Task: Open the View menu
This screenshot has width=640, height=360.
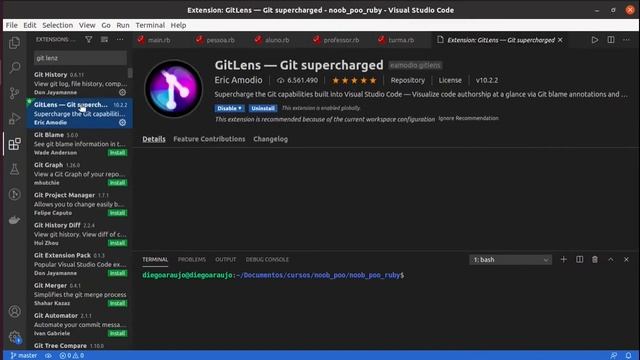Action: point(87,25)
